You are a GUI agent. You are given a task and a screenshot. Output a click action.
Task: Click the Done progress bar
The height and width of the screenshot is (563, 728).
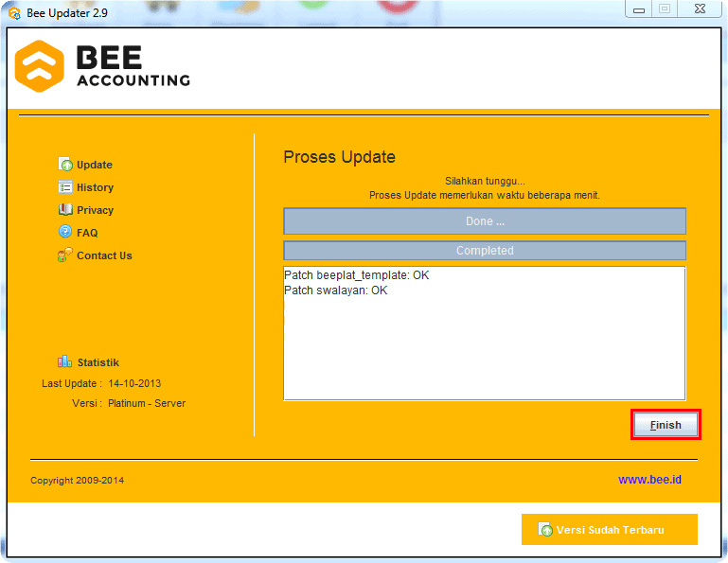485,220
